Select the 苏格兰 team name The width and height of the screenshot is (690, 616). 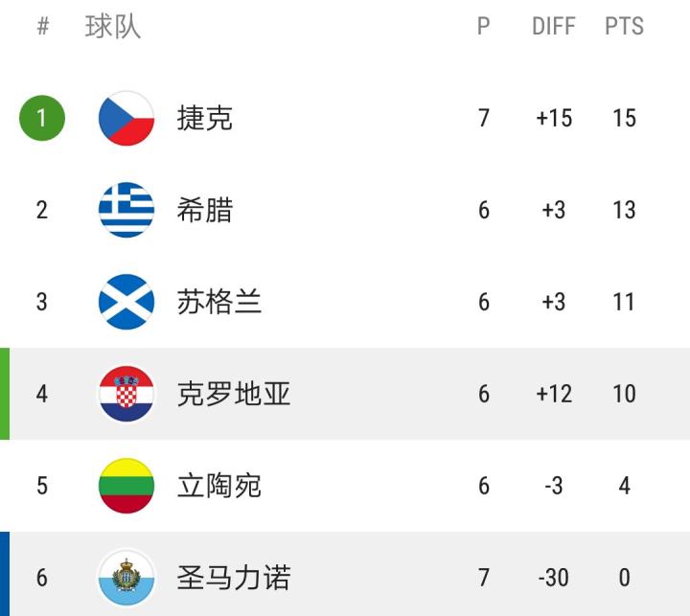click(219, 302)
